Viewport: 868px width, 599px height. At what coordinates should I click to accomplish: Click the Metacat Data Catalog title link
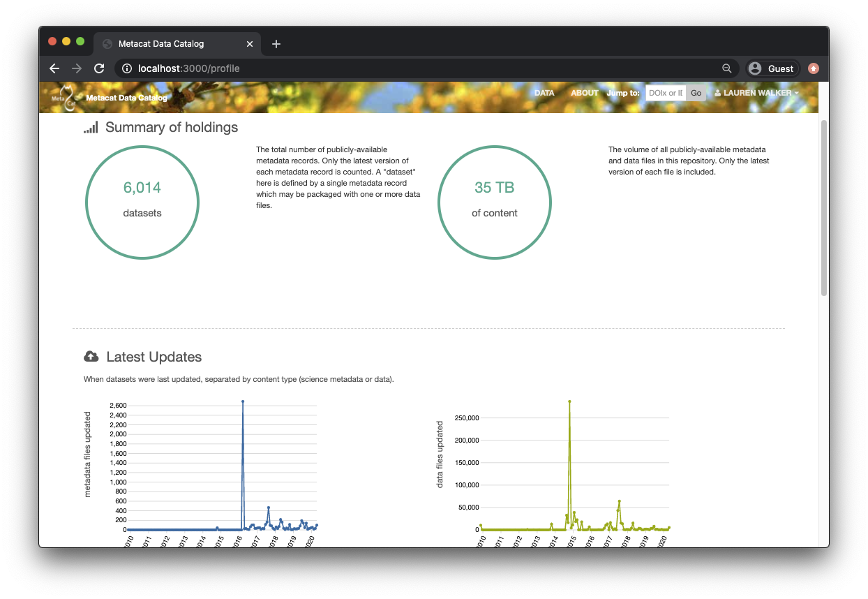click(x=126, y=98)
